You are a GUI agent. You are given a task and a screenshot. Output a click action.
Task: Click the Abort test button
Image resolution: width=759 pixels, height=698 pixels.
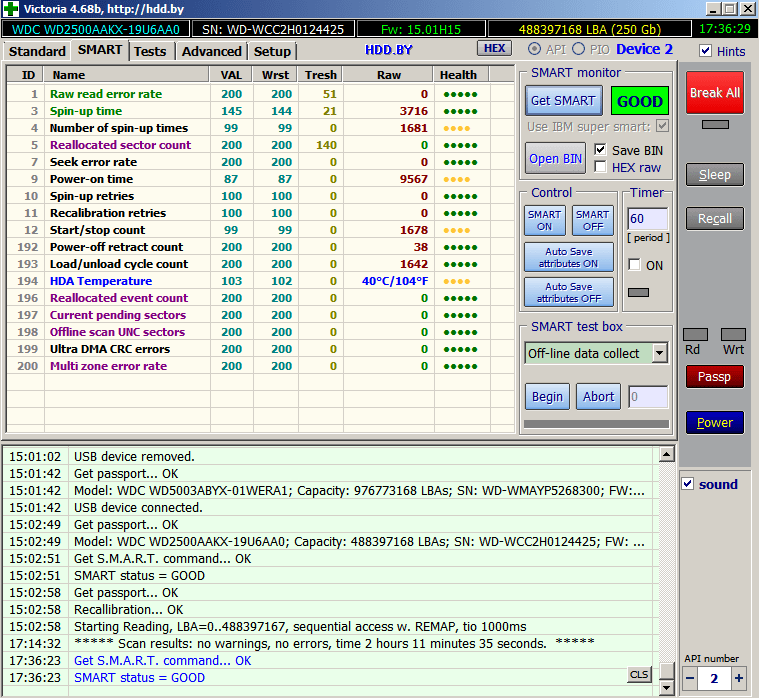click(x=598, y=396)
